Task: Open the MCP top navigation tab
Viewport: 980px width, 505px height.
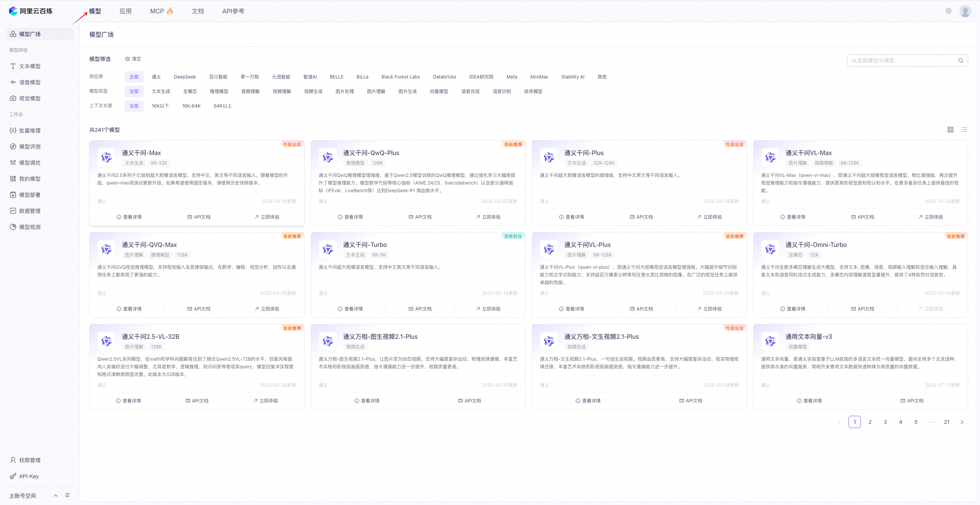Action: pos(161,11)
